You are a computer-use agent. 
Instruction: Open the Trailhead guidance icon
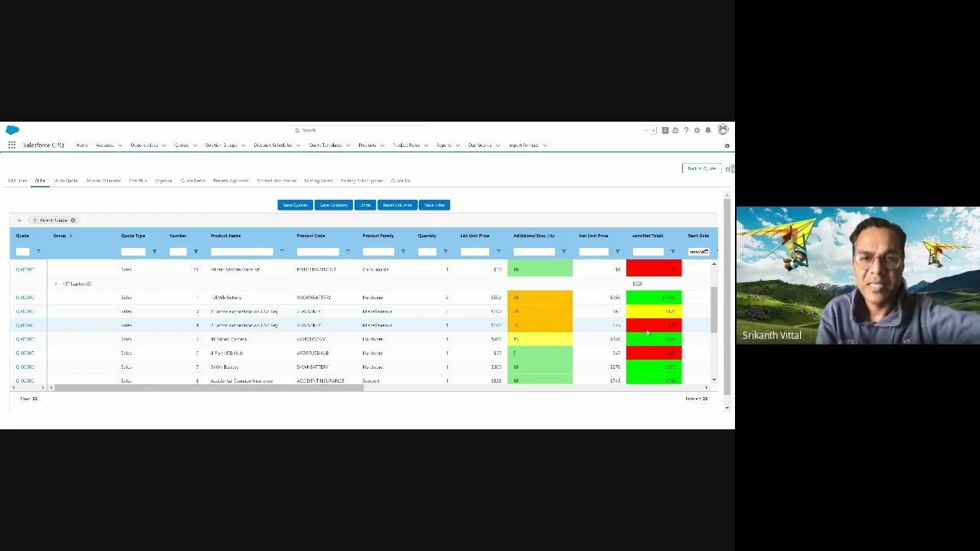(x=675, y=130)
